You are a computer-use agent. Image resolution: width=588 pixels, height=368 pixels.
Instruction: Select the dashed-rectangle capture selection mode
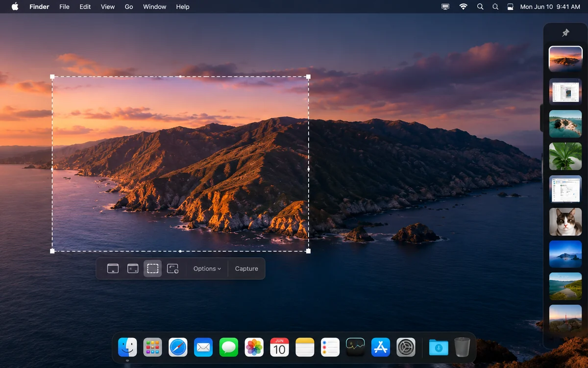(x=152, y=269)
